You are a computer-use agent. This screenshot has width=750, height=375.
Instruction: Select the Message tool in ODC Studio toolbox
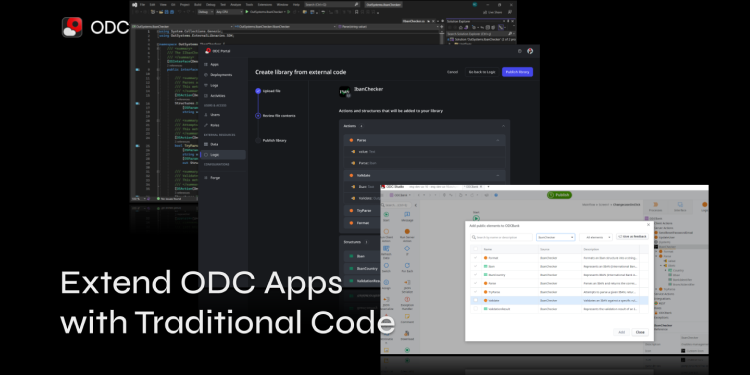tap(407, 217)
